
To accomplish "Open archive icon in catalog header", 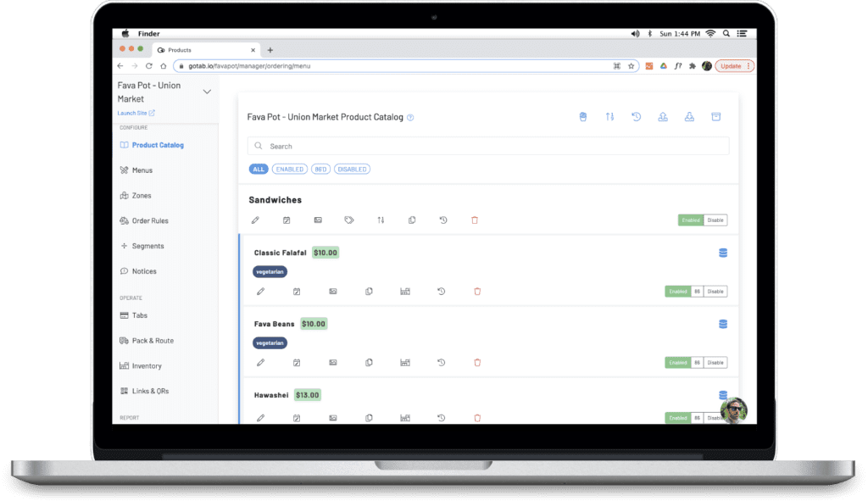I will click(715, 117).
